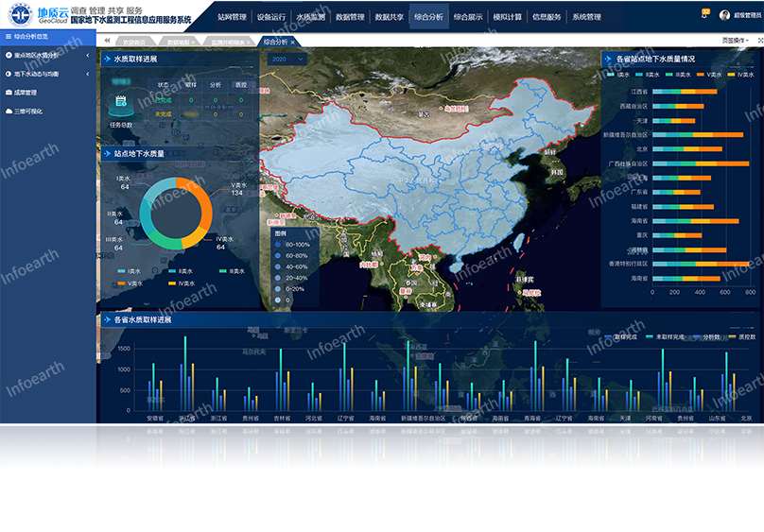Click the 系统管理 menu item
Screen dimensions: 764x532
(586, 17)
